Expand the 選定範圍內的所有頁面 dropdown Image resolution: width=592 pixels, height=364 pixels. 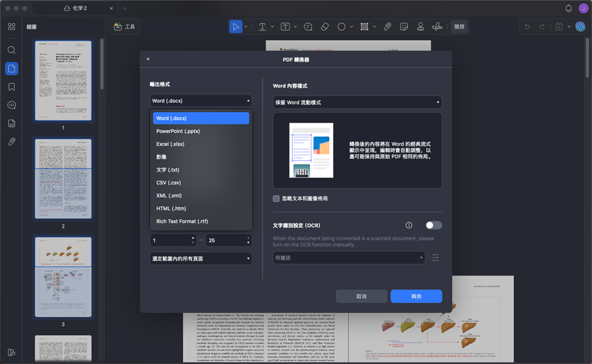point(201,258)
